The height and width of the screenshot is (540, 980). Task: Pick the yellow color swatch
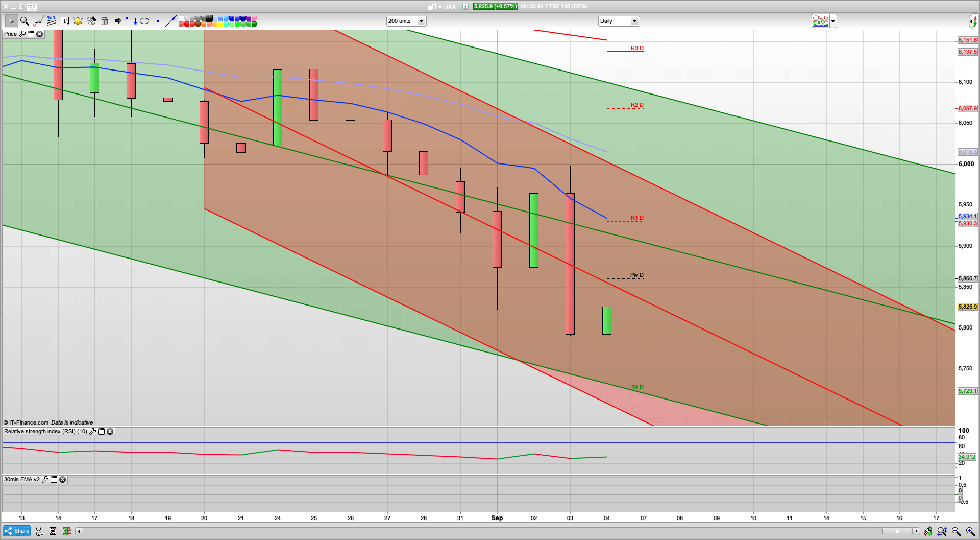(220, 24)
